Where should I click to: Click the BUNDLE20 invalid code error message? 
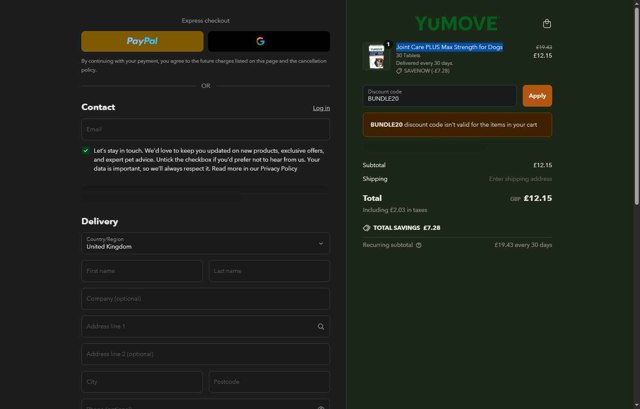pyautogui.click(x=457, y=125)
